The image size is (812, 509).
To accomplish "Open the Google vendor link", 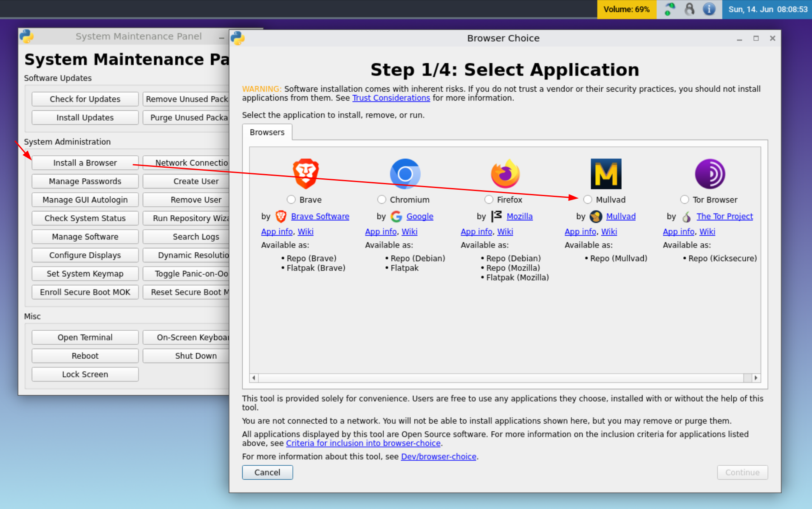I will pos(420,217).
